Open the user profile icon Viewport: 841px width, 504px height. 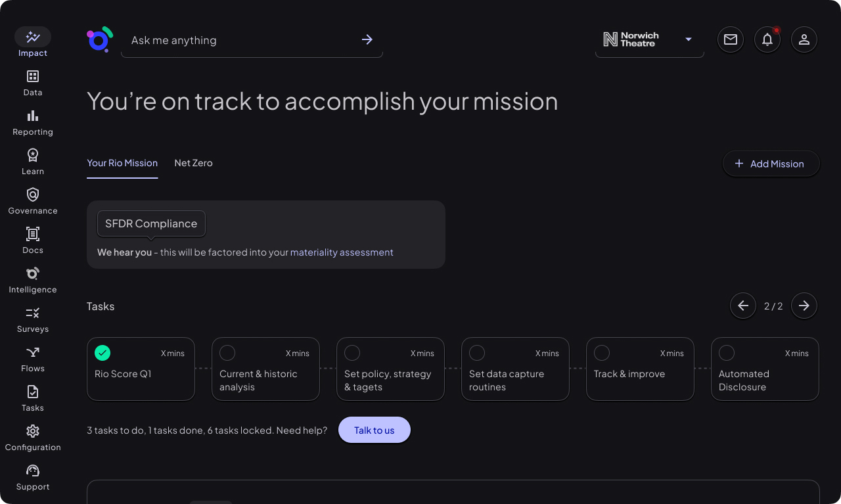point(804,39)
